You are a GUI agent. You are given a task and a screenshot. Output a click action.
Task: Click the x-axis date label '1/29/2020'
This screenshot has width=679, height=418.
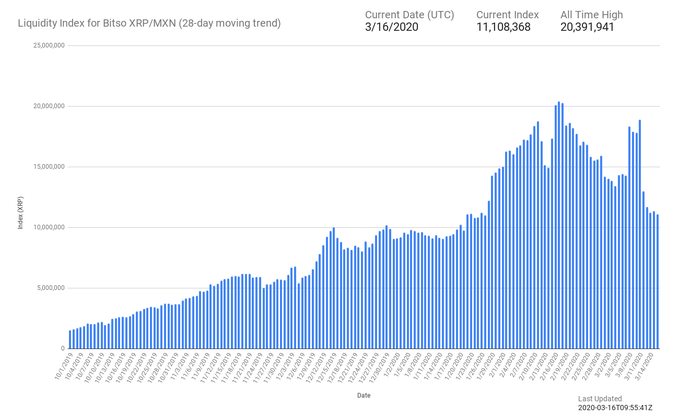point(485,366)
